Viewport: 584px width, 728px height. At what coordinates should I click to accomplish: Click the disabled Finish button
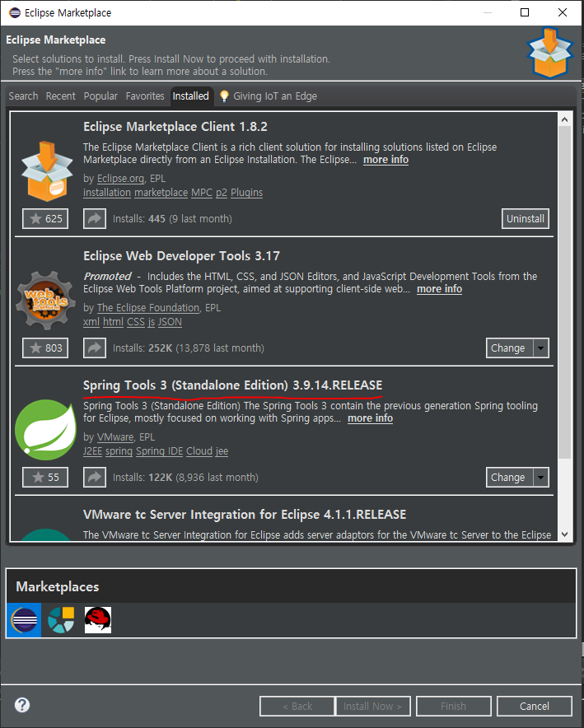(454, 707)
